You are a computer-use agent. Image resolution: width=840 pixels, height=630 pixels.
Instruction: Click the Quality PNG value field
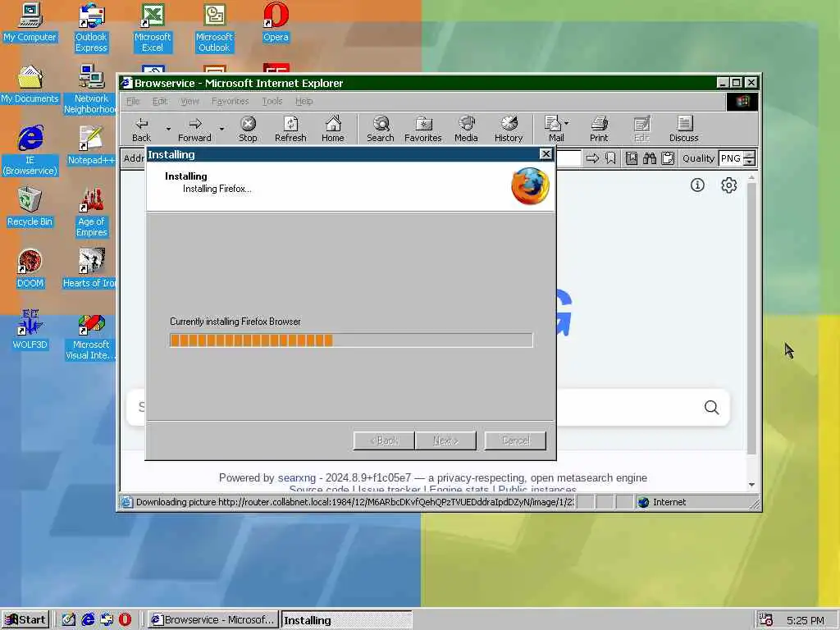point(731,158)
